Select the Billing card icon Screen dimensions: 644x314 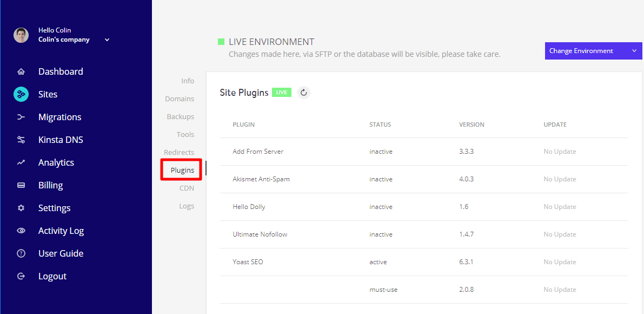click(21, 185)
